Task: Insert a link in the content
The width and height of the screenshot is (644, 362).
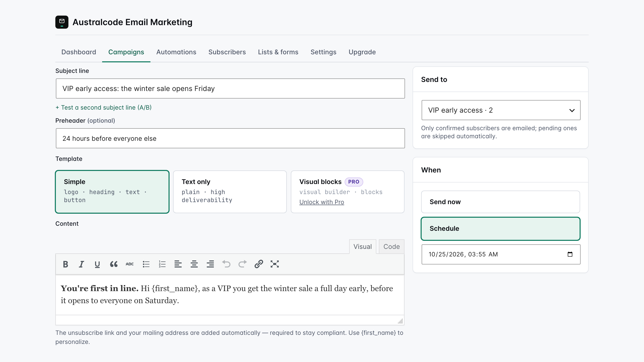Action: tap(259, 264)
